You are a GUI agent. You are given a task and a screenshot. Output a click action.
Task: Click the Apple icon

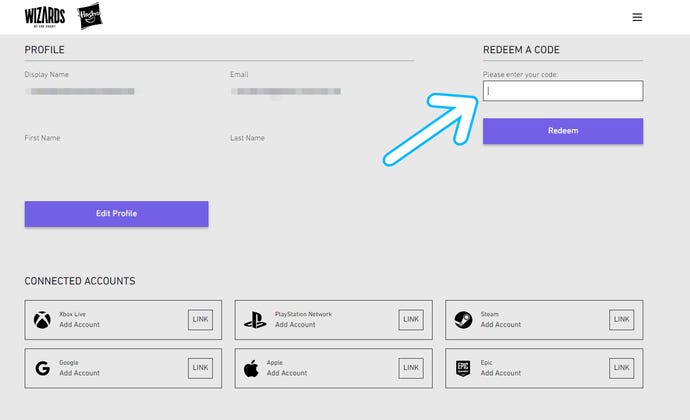tap(252, 368)
